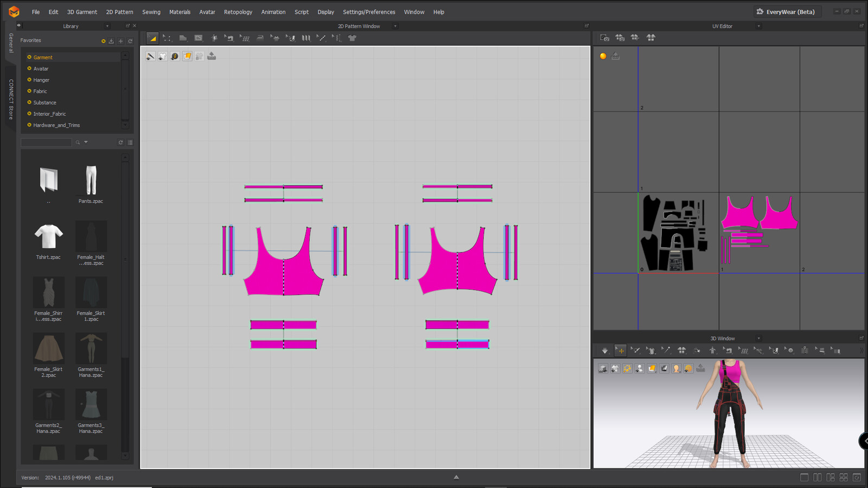Image resolution: width=868 pixels, height=488 pixels.
Task: Choose the Polygon pattern tool in 2D toolbar
Action: [183, 38]
